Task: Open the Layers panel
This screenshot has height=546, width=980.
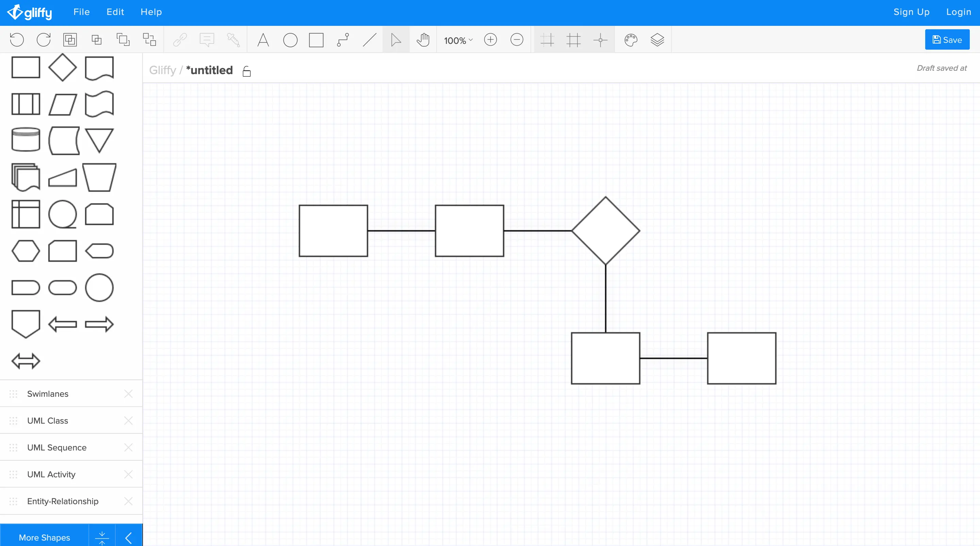Action: pos(657,40)
